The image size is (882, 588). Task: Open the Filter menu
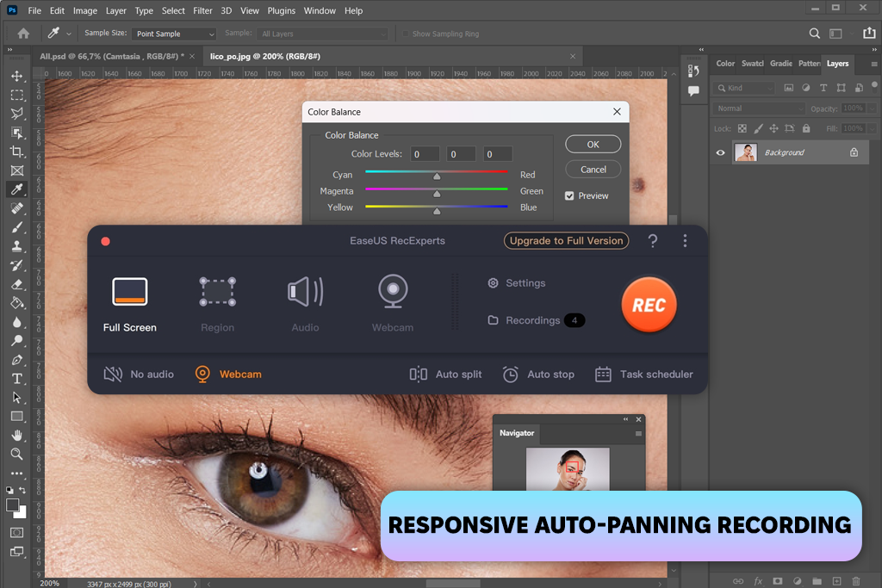[x=202, y=10]
